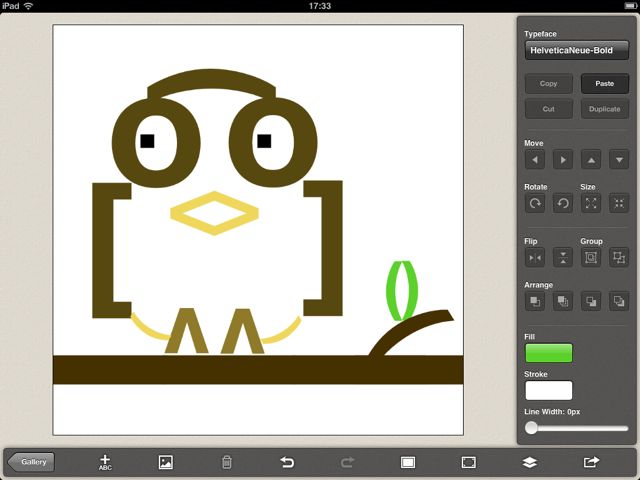Flip selection horizontally
This screenshot has height=480, width=640.
point(535,258)
